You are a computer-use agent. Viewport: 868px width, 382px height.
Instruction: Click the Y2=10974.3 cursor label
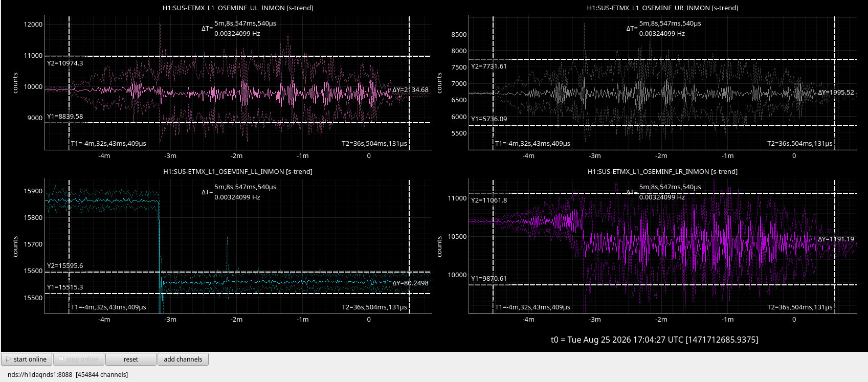coord(65,63)
